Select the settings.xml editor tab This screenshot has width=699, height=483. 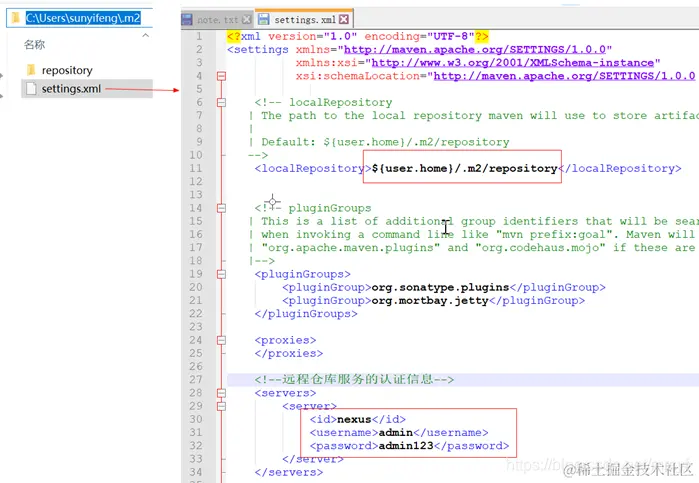[304, 19]
